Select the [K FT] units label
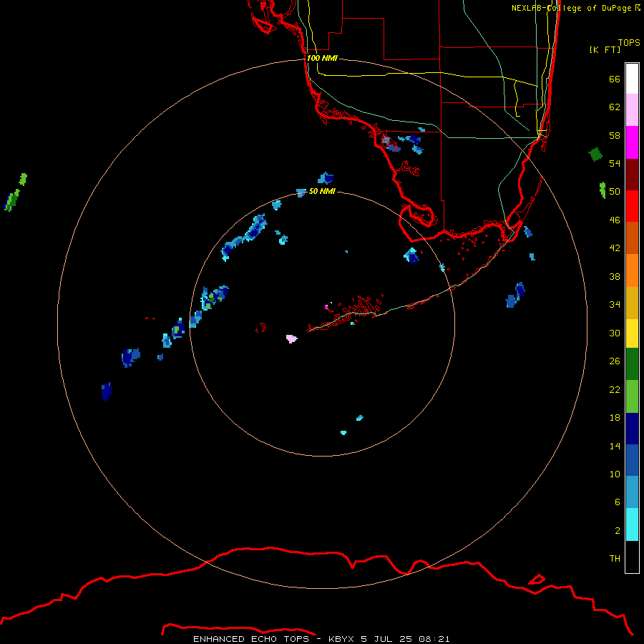Image resolution: width=644 pixels, height=644 pixels. pos(605,49)
